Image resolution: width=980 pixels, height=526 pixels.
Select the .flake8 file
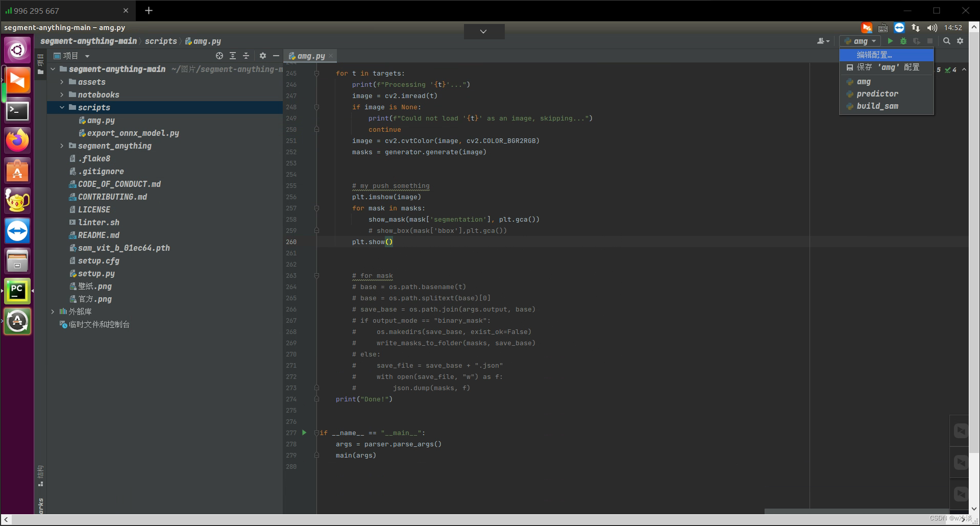coord(90,158)
